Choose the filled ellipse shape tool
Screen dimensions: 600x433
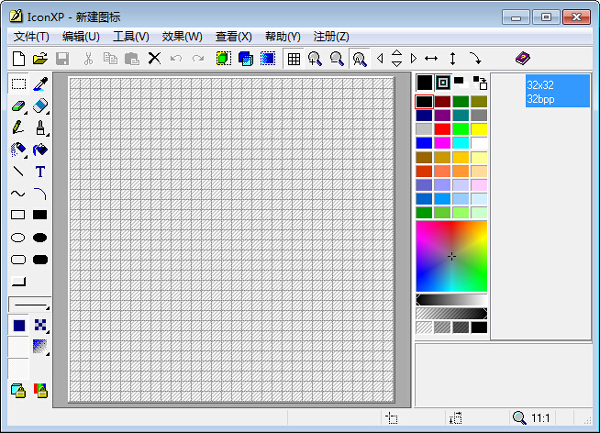(x=41, y=237)
